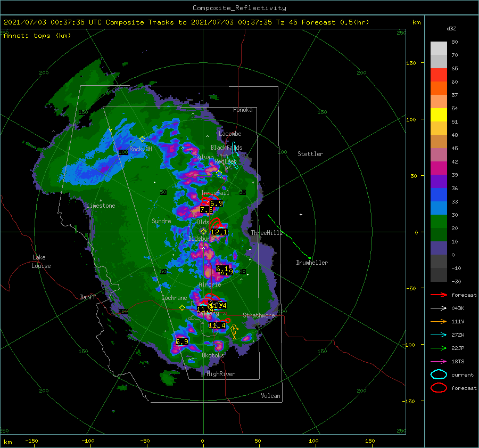
Task: Click the HighRiver town label
Action: 221,374
